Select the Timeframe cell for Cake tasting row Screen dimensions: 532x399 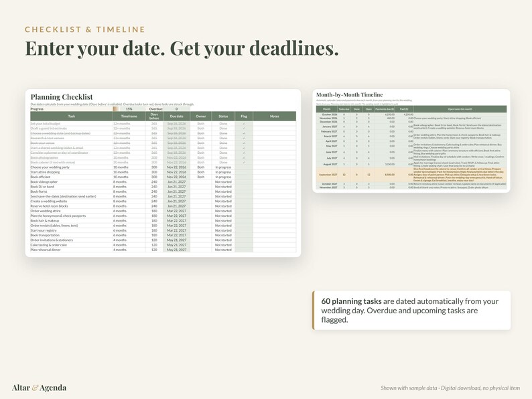pyautogui.click(x=129, y=245)
